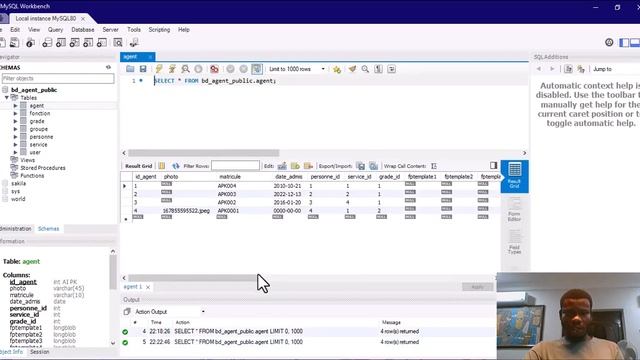Execute statement under cursor icon
Image resolution: width=640 pixels, height=360 pixels.
172,69
